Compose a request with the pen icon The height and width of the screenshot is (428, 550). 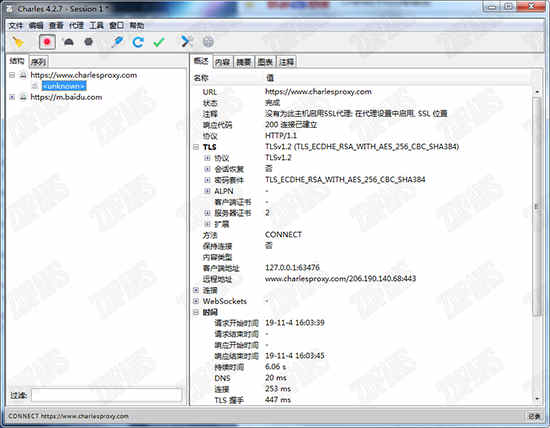[117, 42]
